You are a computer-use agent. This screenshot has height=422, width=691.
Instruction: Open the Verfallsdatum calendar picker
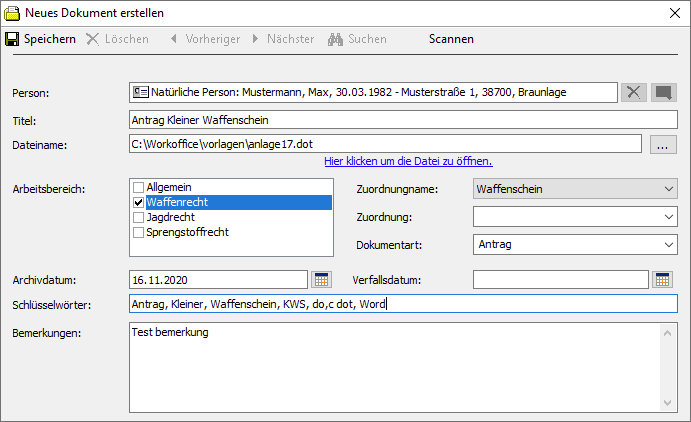pos(662,279)
